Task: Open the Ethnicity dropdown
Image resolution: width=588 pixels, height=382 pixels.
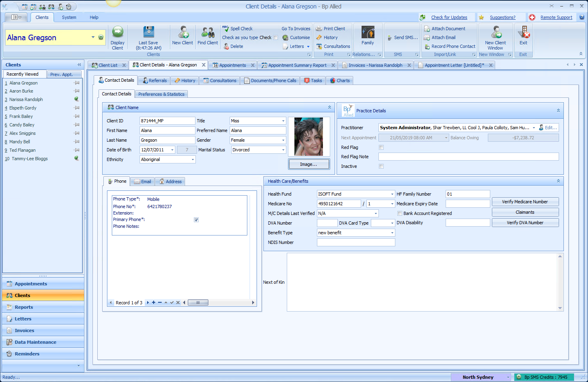Action: pos(193,159)
